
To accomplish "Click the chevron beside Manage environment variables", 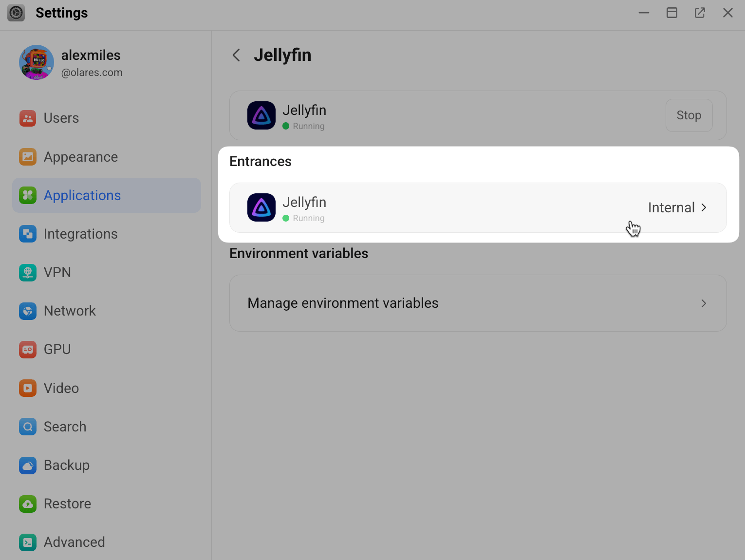I will (704, 303).
